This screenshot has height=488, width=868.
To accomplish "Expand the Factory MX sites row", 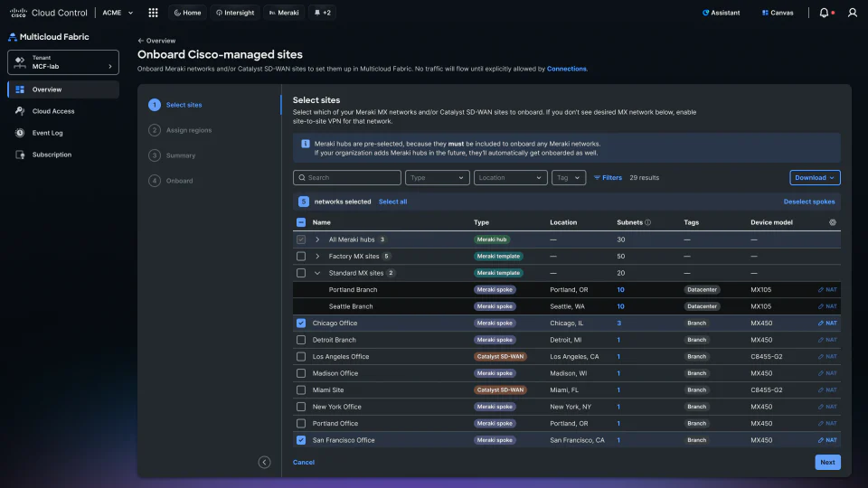I will (317, 256).
